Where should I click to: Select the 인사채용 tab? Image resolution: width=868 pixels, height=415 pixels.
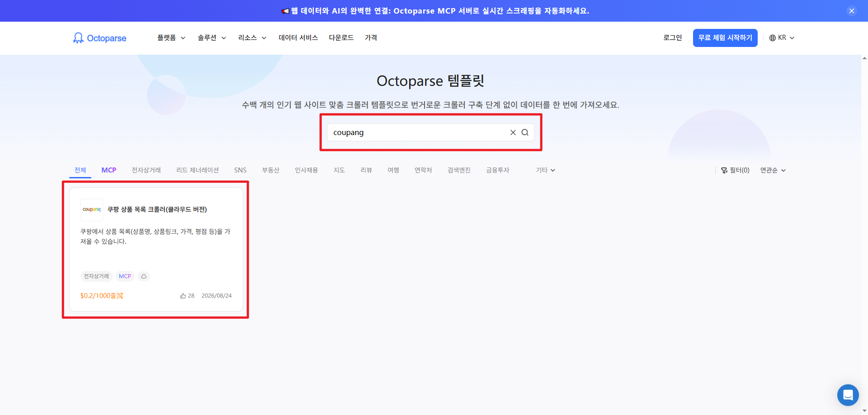coord(307,170)
